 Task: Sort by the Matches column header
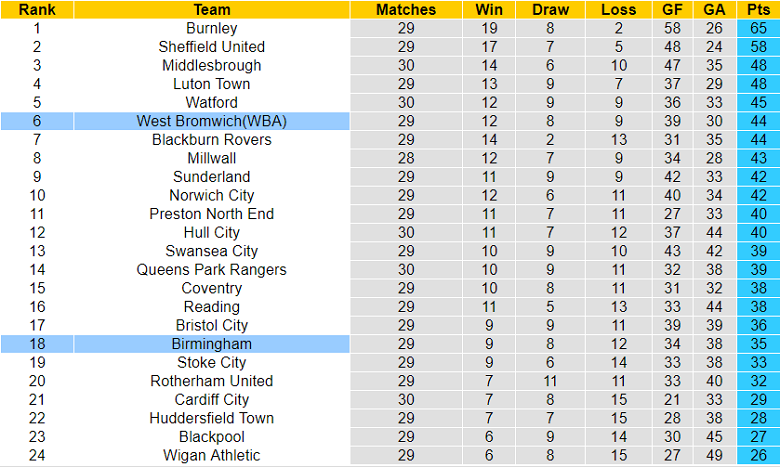406,10
